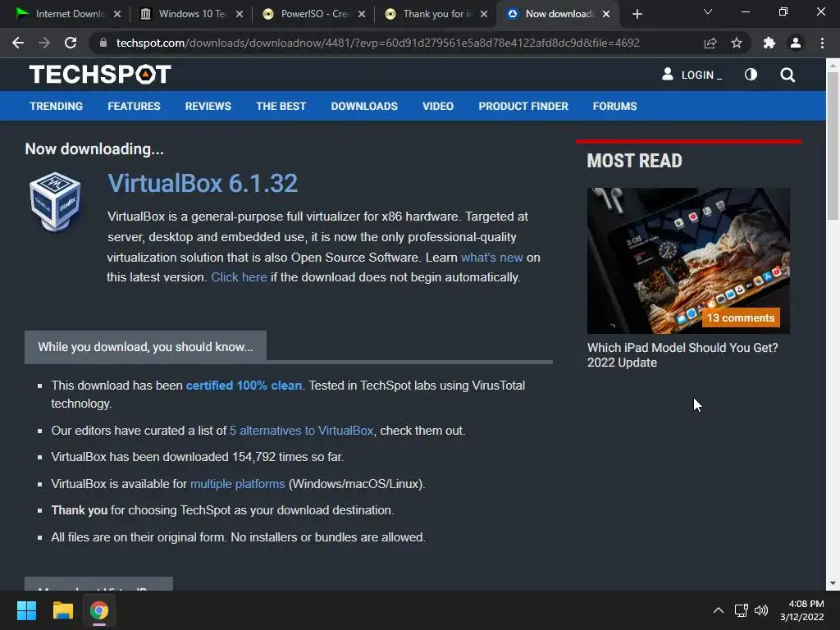Click the LOGIN user button
Viewport: 840px width, 630px height.
coord(692,75)
